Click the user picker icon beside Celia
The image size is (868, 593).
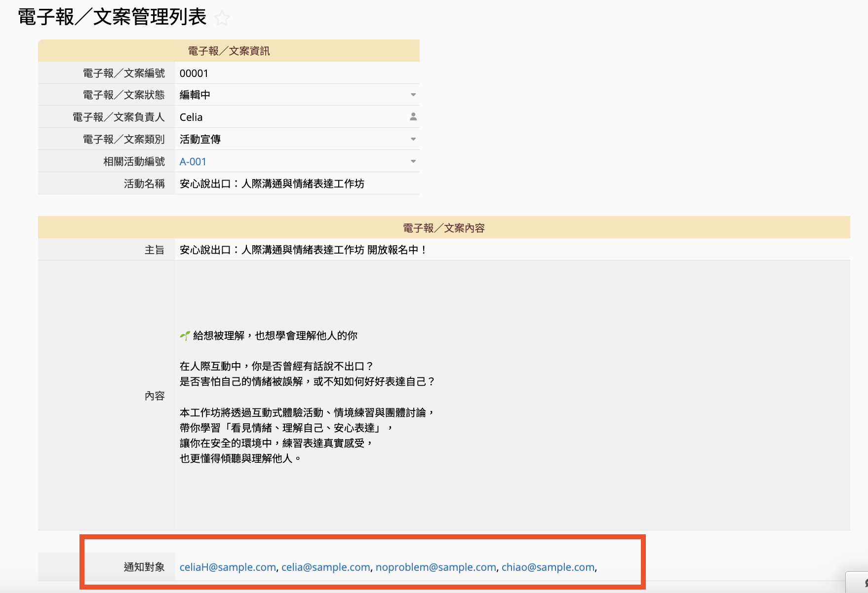(x=413, y=117)
